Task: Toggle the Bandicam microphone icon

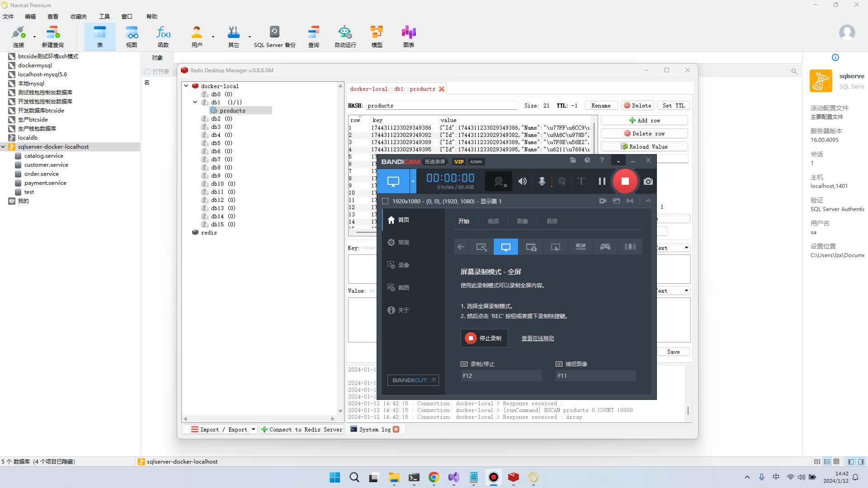Action: (542, 181)
